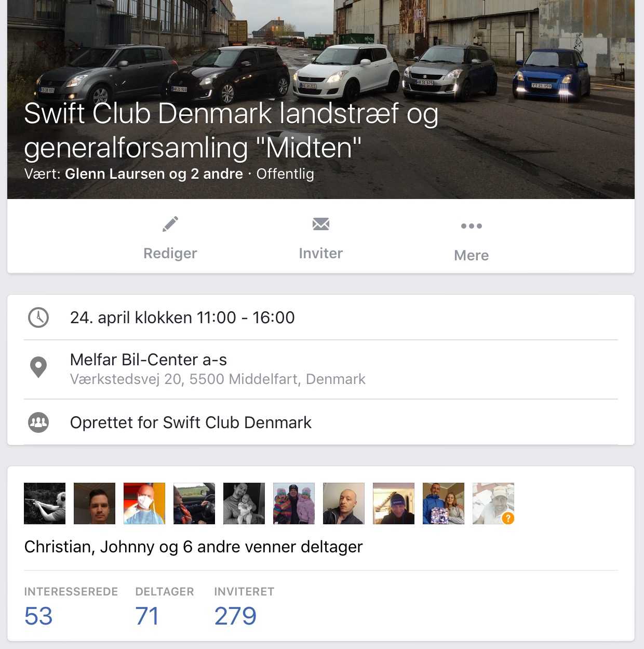
Task: Open Christian, Johnny og 6 andre venner
Action: 193,547
